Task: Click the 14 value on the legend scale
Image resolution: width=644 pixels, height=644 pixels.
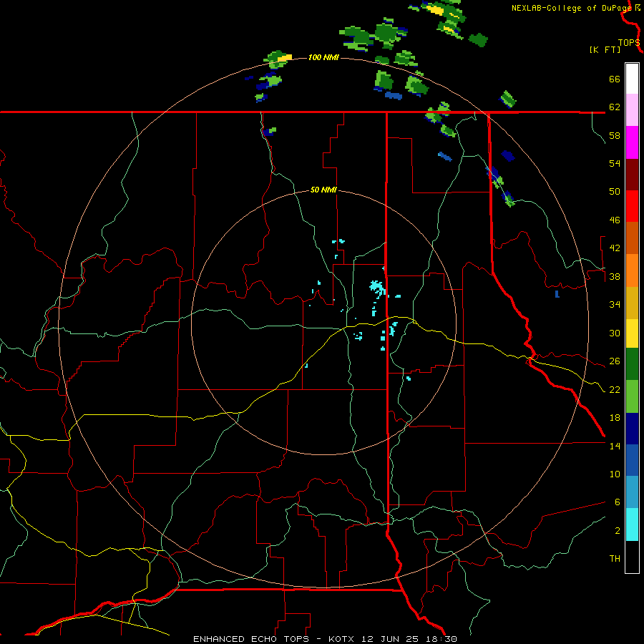Action: pos(615,446)
